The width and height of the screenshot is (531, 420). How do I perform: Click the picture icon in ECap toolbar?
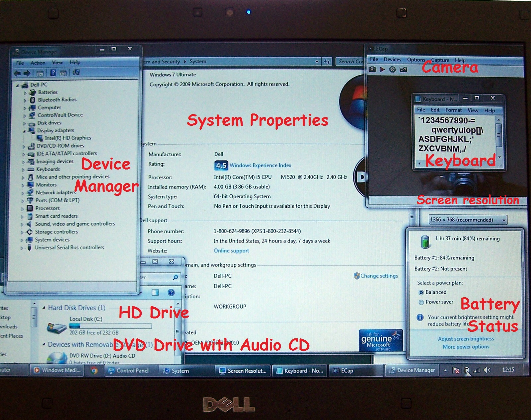point(403,69)
